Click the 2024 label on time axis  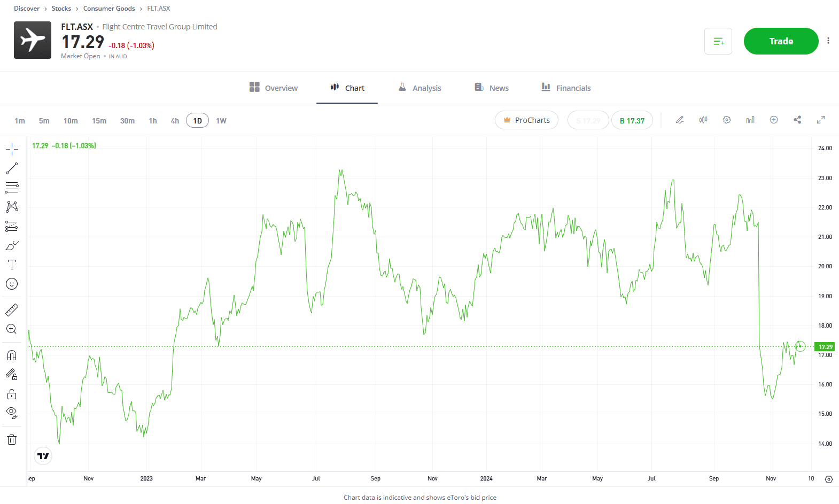486,478
